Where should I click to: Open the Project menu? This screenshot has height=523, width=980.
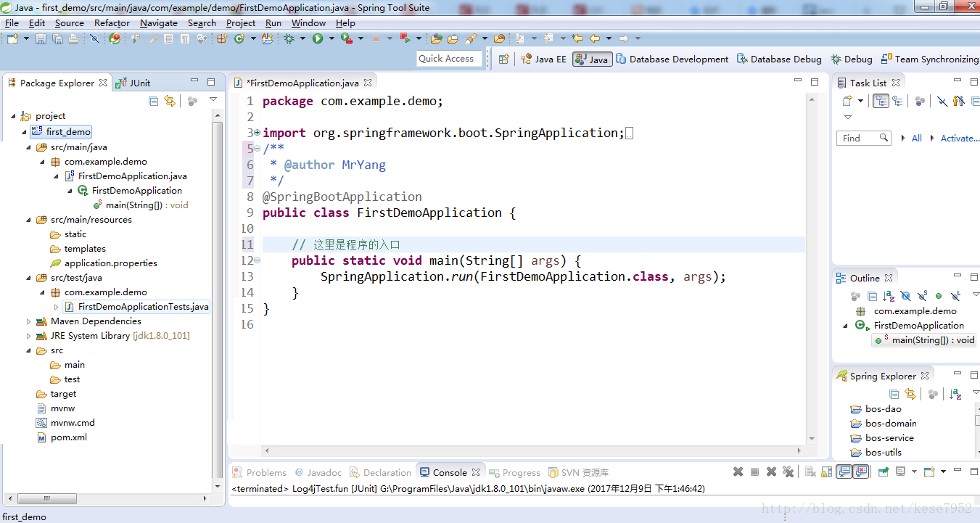point(241,22)
